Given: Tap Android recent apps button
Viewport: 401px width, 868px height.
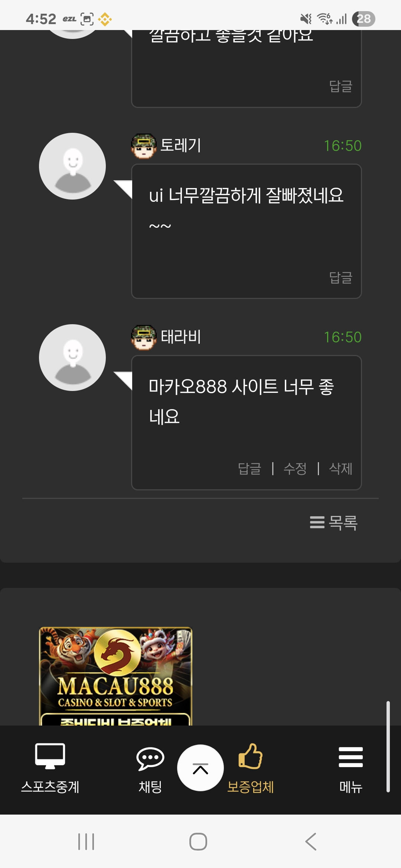Looking at the screenshot, I should 86,841.
